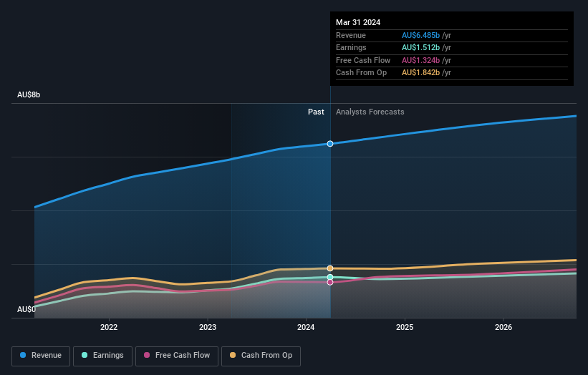Image resolution: width=588 pixels, height=375 pixels.
Task: Click the blue Revenue data point marker
Action: click(330, 144)
